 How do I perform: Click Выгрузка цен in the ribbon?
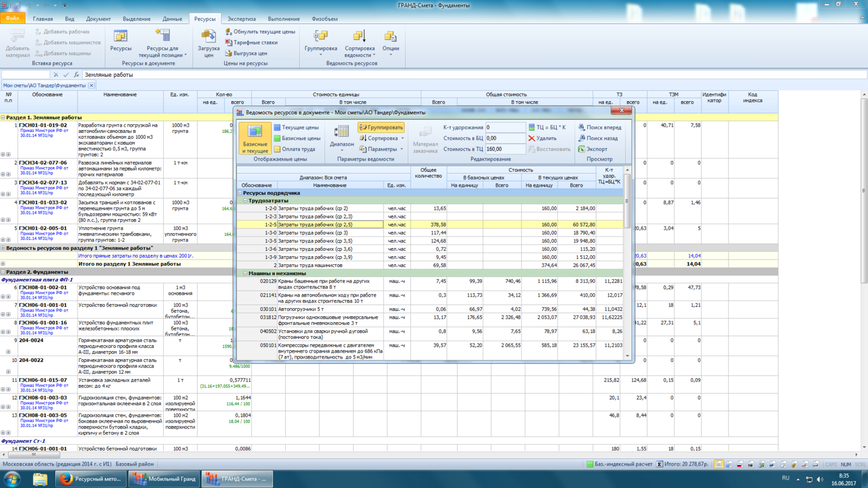(246, 53)
